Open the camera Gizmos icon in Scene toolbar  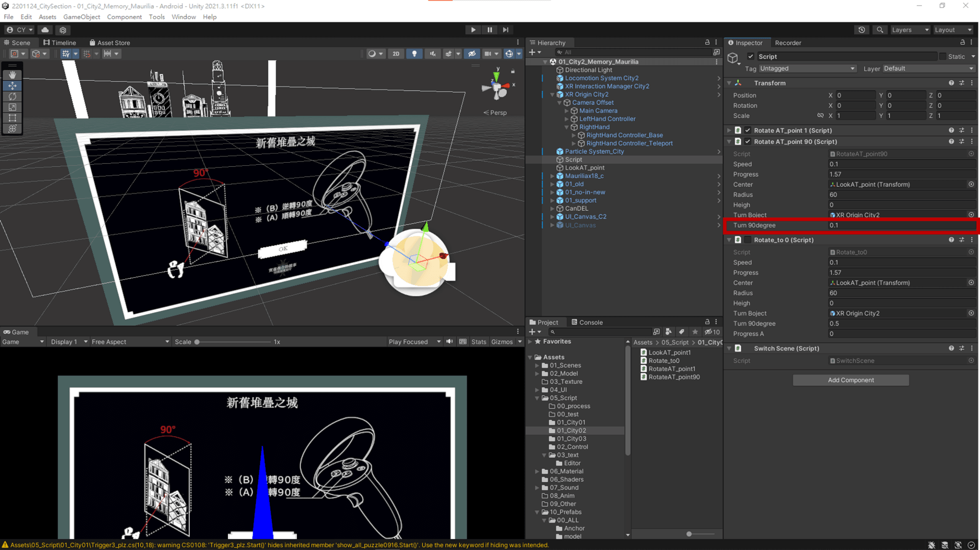(x=489, y=54)
